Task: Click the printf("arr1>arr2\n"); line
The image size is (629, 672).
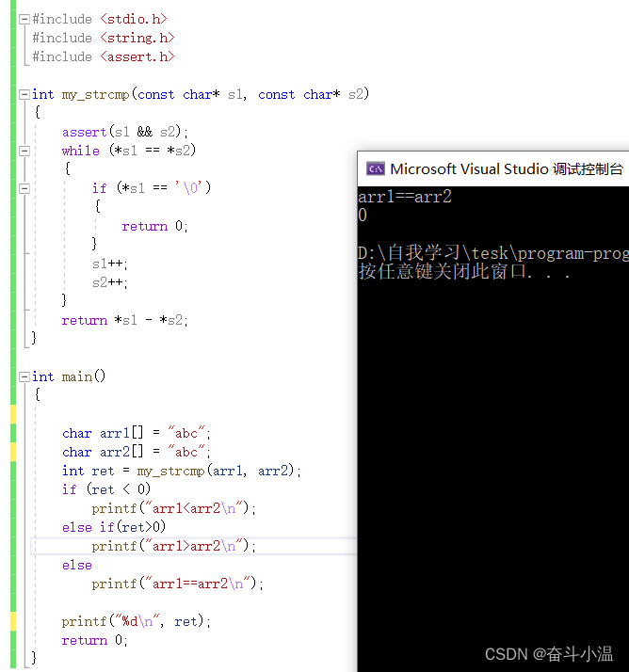Action: point(173,546)
